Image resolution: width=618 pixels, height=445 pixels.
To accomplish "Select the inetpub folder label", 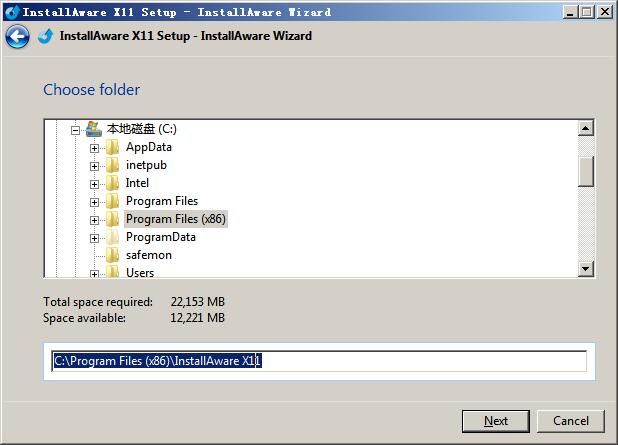I will coord(146,165).
